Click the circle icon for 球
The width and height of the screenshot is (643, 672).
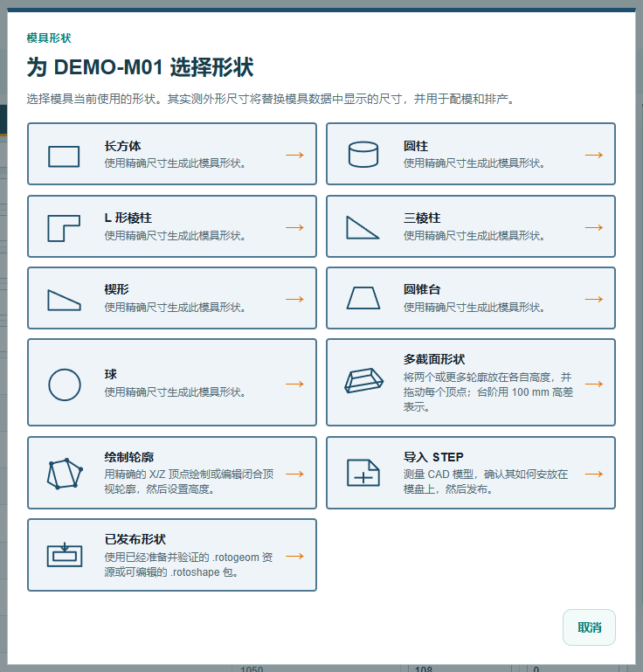click(65, 384)
